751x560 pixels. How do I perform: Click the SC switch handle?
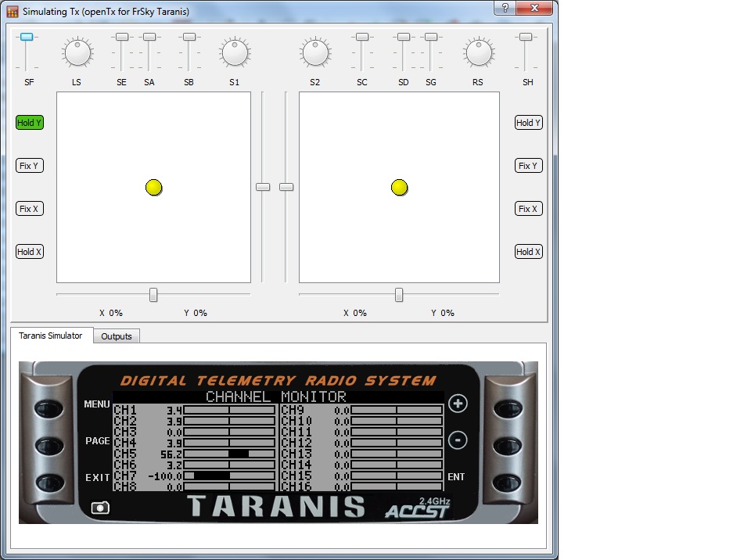[362, 37]
